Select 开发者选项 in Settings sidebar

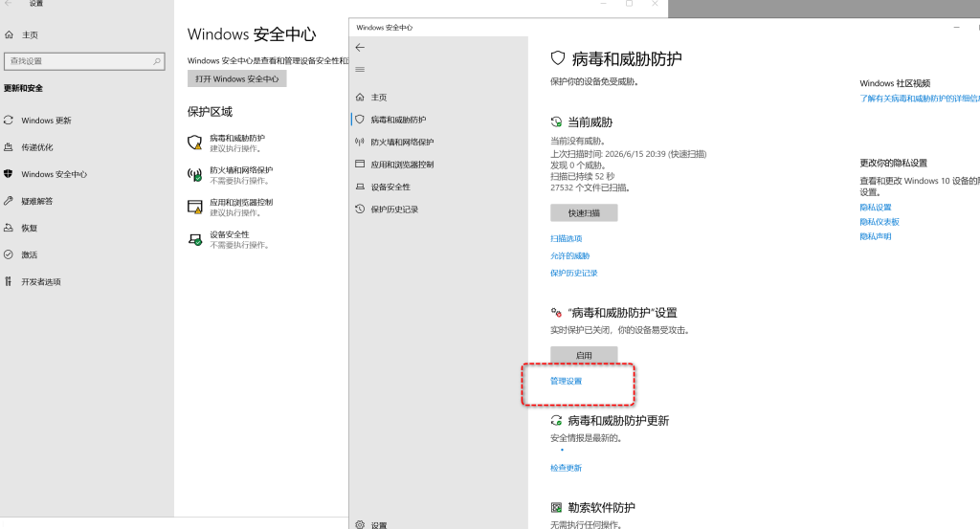[41, 281]
